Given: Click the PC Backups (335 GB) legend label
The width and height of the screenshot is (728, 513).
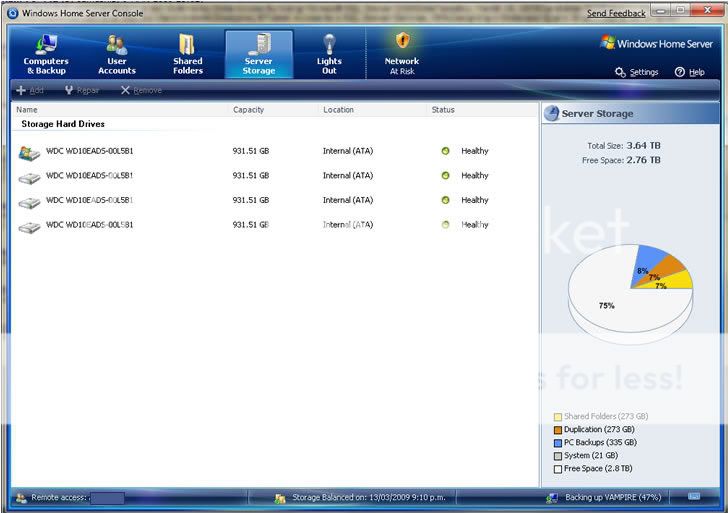Looking at the screenshot, I should pos(600,442).
